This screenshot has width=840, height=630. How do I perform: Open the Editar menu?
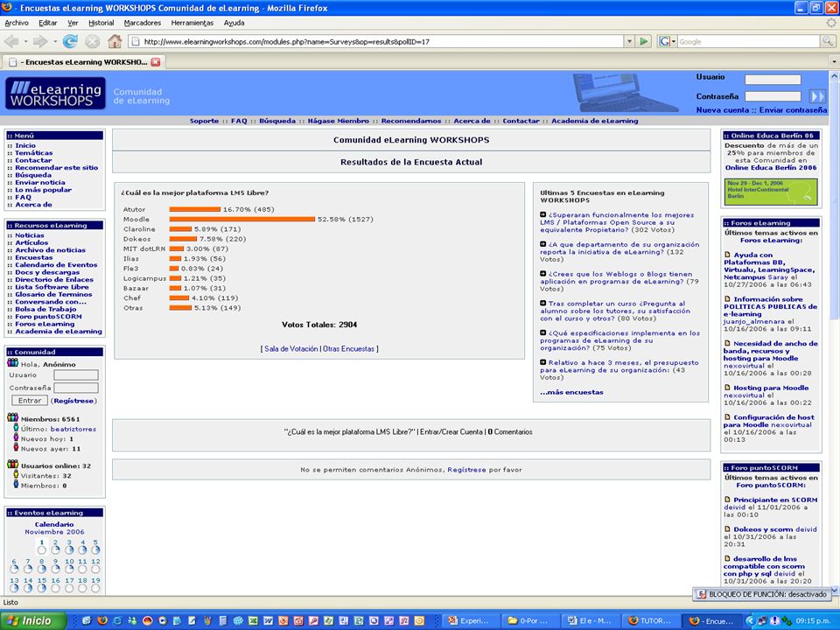click(x=47, y=23)
